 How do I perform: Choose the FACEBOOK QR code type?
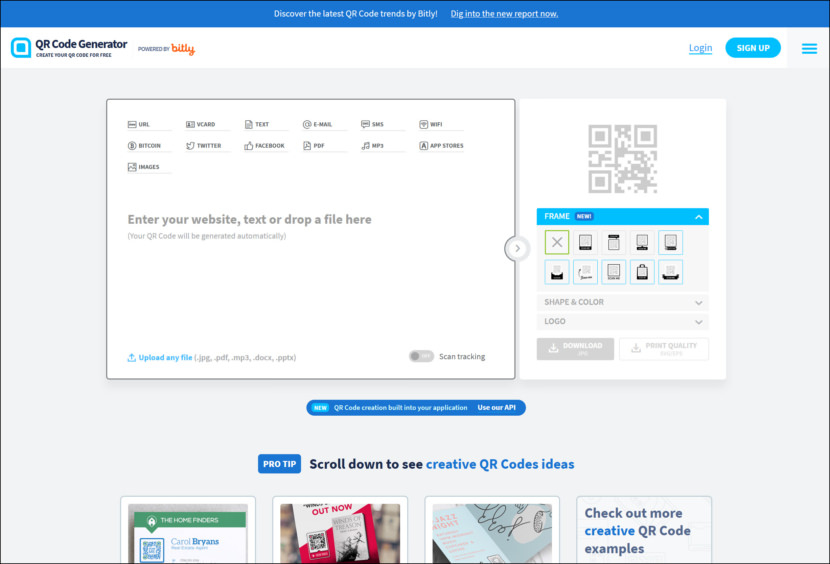(x=266, y=146)
